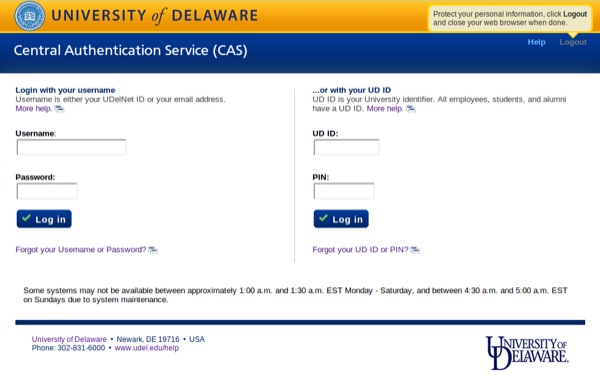The width and height of the screenshot is (600, 375).
Task: Click the University of Delaware header wordmark
Action: (154, 16)
